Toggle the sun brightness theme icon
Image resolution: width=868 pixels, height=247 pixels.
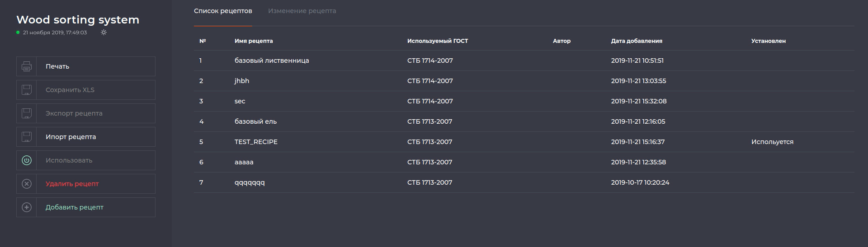click(104, 33)
